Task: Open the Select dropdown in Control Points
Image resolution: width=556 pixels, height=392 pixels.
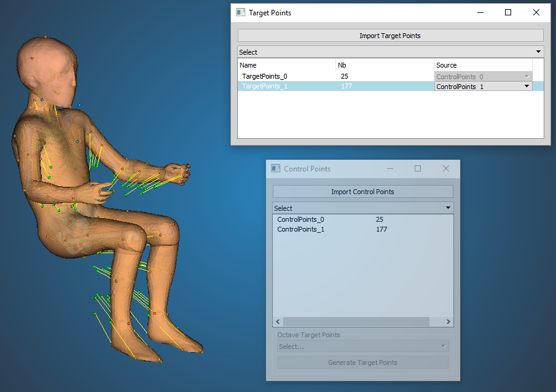Action: coord(362,208)
